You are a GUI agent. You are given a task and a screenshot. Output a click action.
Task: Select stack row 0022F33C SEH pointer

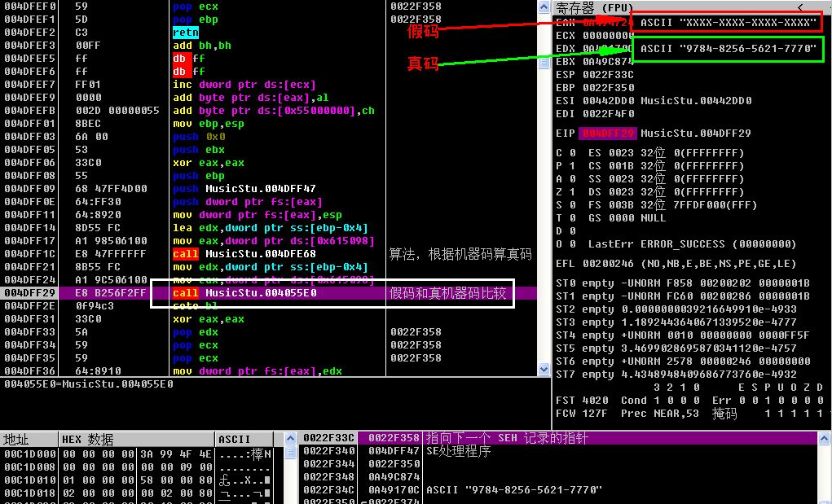point(559,438)
